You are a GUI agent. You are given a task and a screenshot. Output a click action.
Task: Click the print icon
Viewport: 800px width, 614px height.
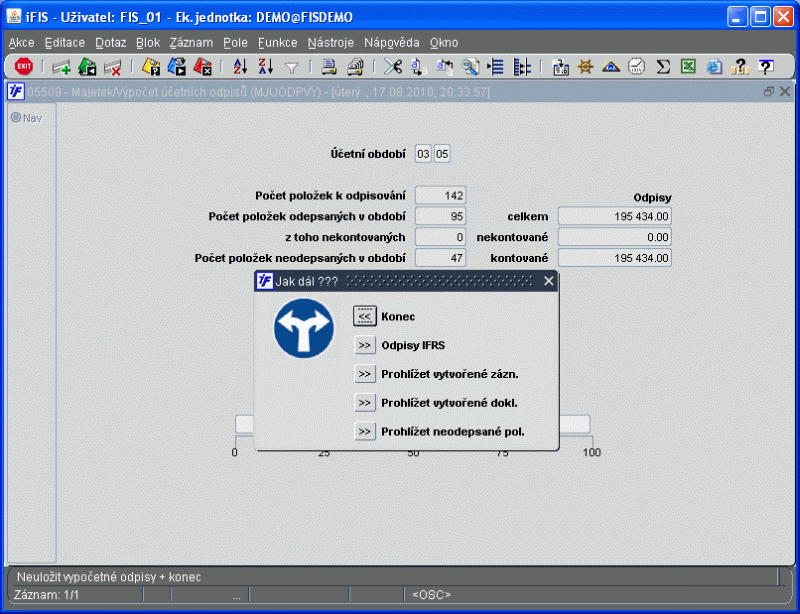pos(329,67)
